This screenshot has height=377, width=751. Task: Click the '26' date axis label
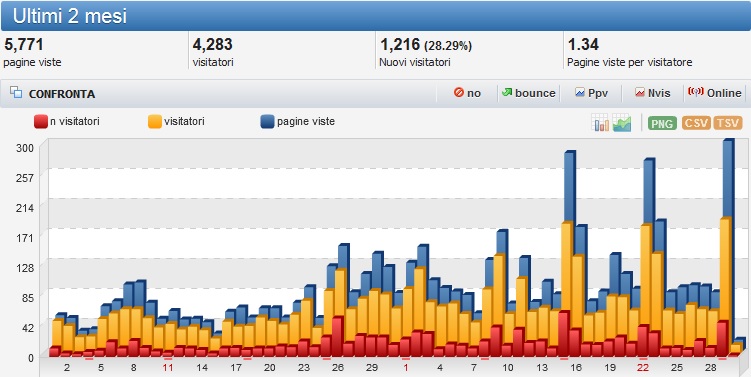tap(338, 368)
